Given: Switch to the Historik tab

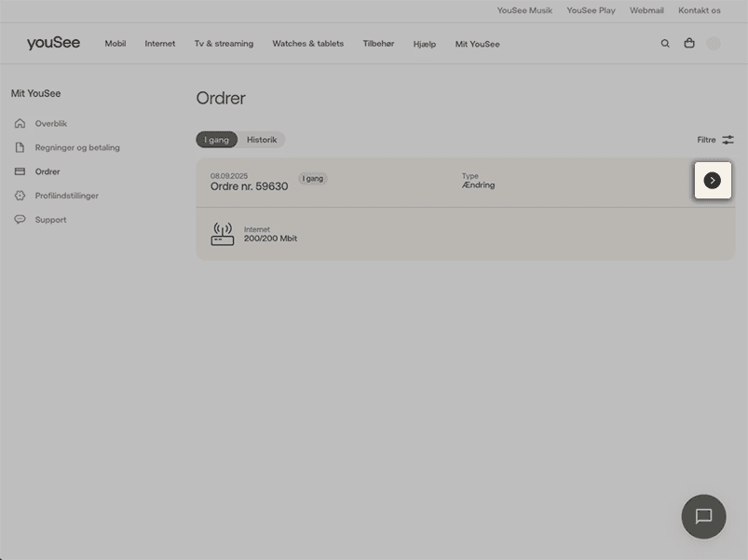Looking at the screenshot, I should tap(262, 140).
